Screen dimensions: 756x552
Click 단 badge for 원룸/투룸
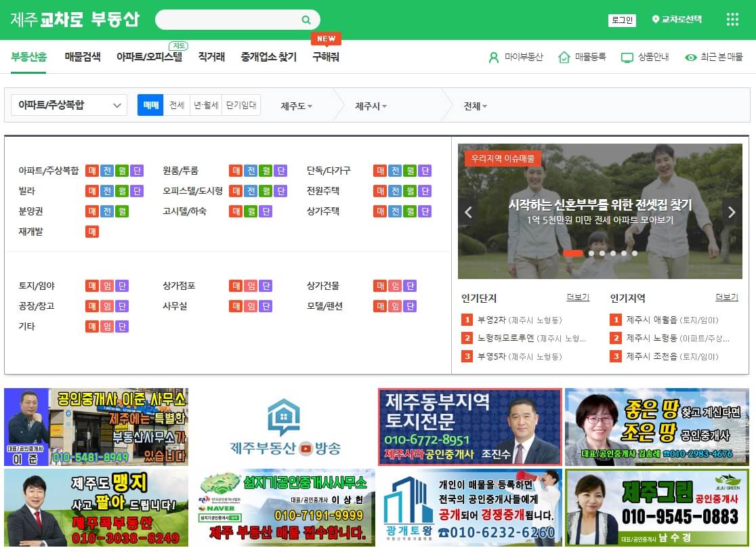280,171
